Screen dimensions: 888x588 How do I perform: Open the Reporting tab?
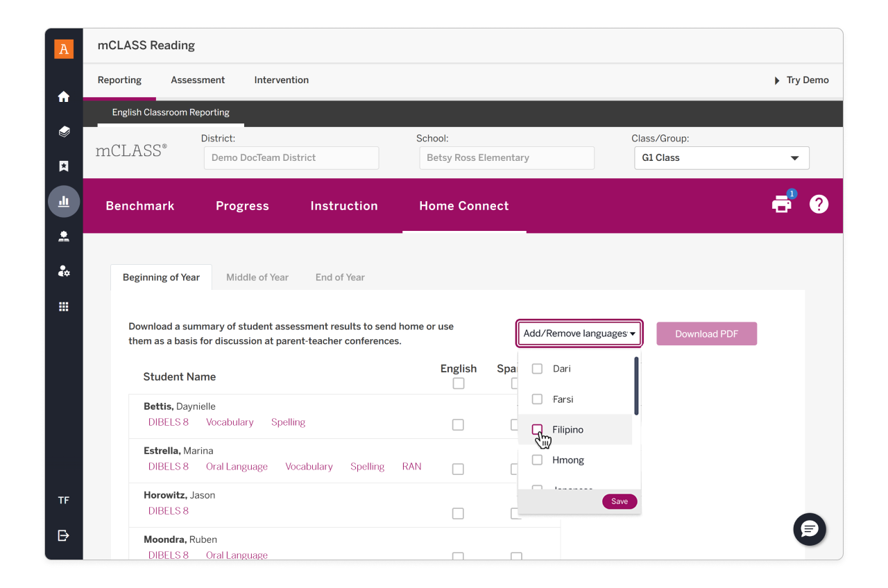119,80
